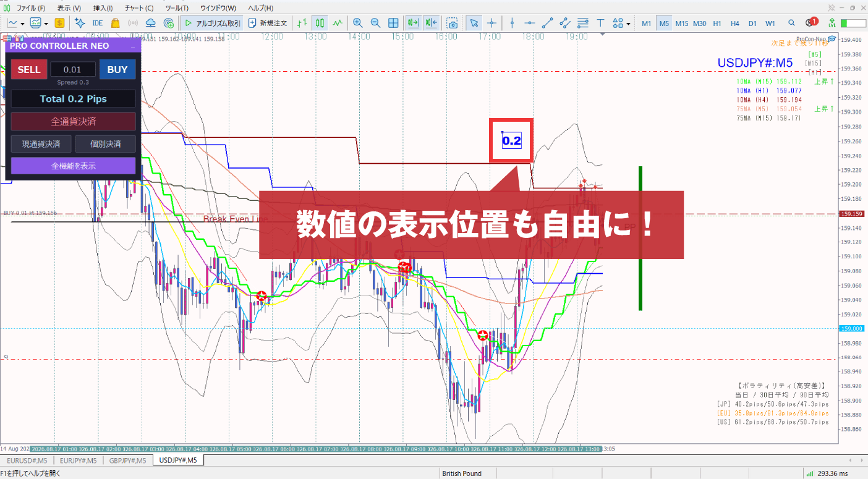Switch to the EURUSD#,M5 chart tab

click(x=27, y=460)
